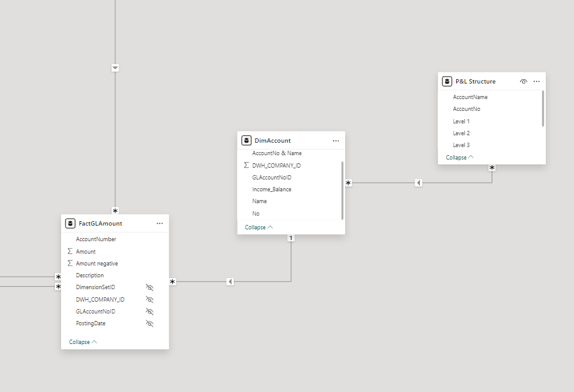Unhide PostingDate field in FactGLAmount

coord(150,323)
